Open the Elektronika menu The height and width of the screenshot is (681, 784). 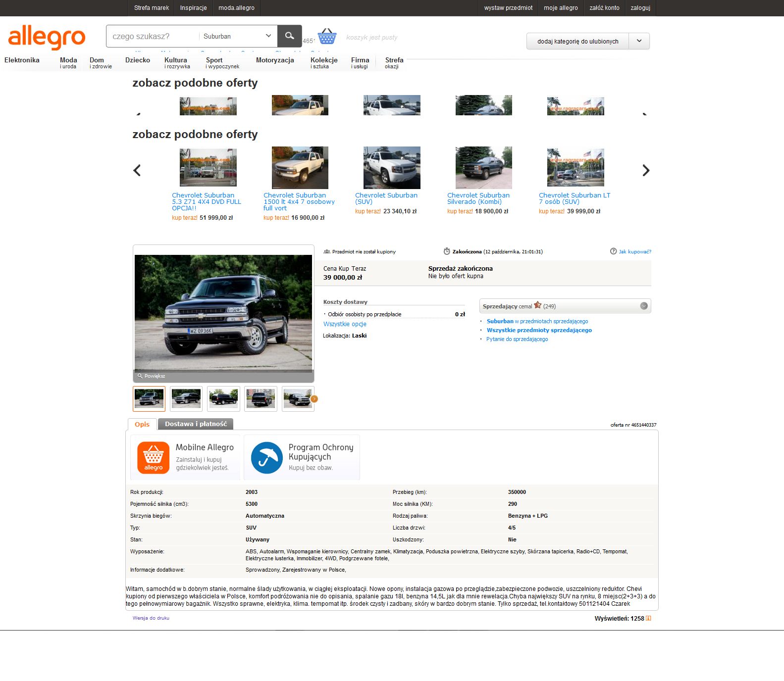click(x=22, y=60)
